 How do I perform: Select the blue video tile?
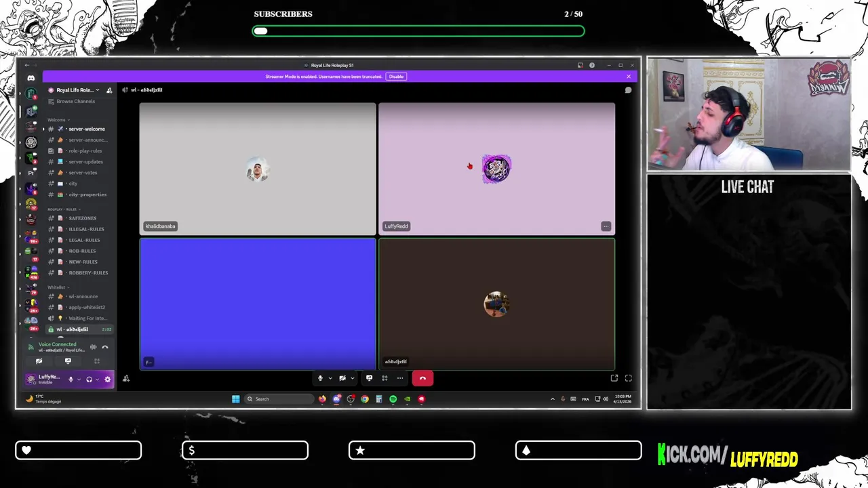[x=258, y=304]
